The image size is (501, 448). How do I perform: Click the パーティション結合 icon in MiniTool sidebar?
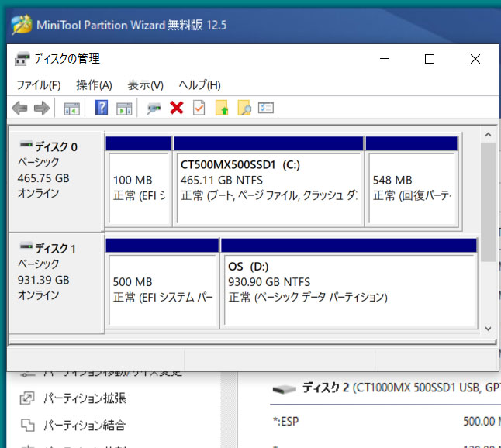point(27,425)
